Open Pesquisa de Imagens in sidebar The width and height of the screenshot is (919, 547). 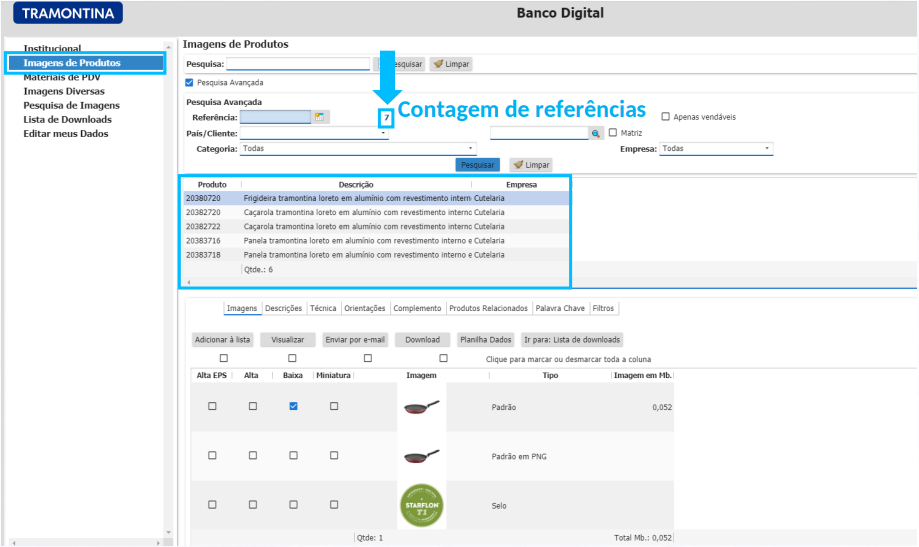tap(72, 106)
